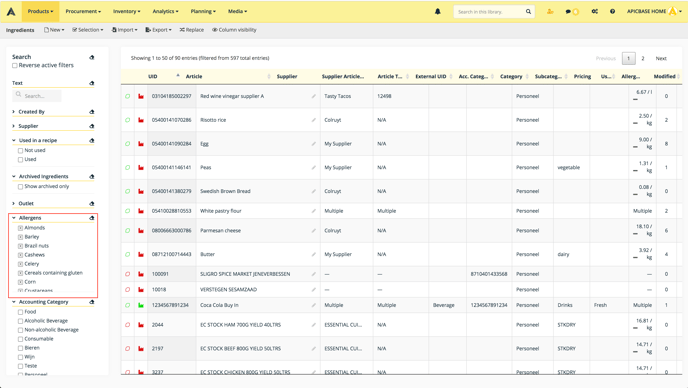
Task: Open the Analytics menu
Action: (165, 11)
